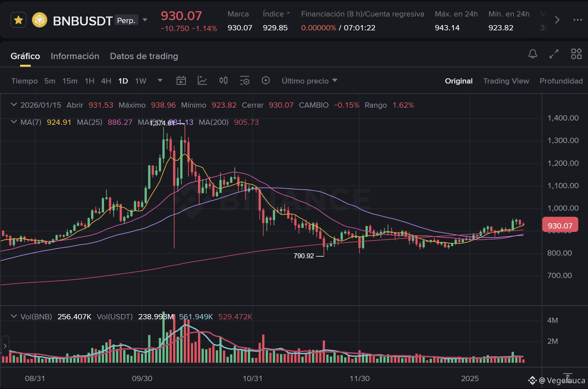Click the 2026/01/15 candle date
Viewport: 588px width, 389px height.
pos(41,105)
